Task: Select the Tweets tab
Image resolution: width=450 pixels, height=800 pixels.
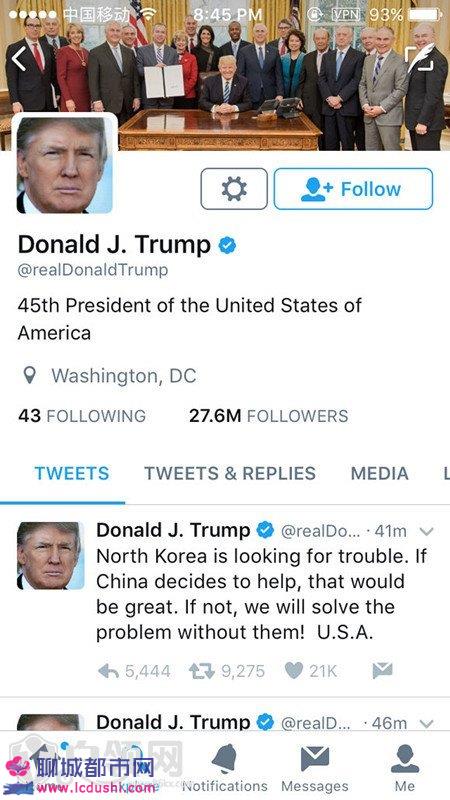Action: click(72, 473)
